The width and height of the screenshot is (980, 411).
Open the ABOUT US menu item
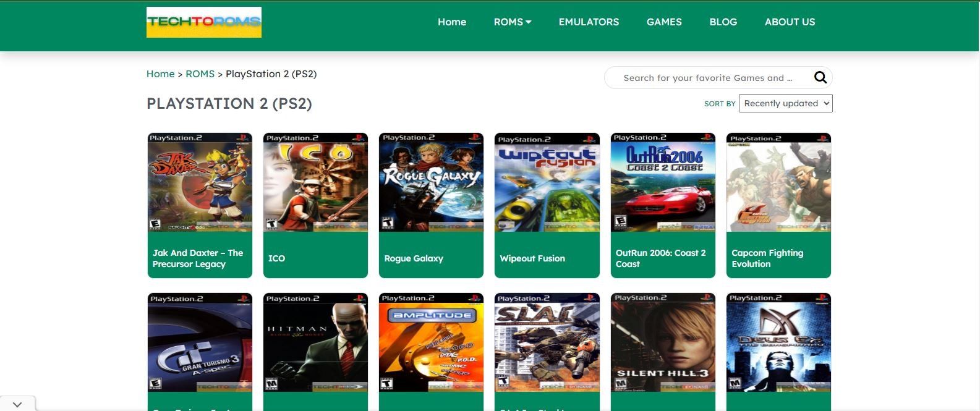pos(790,22)
